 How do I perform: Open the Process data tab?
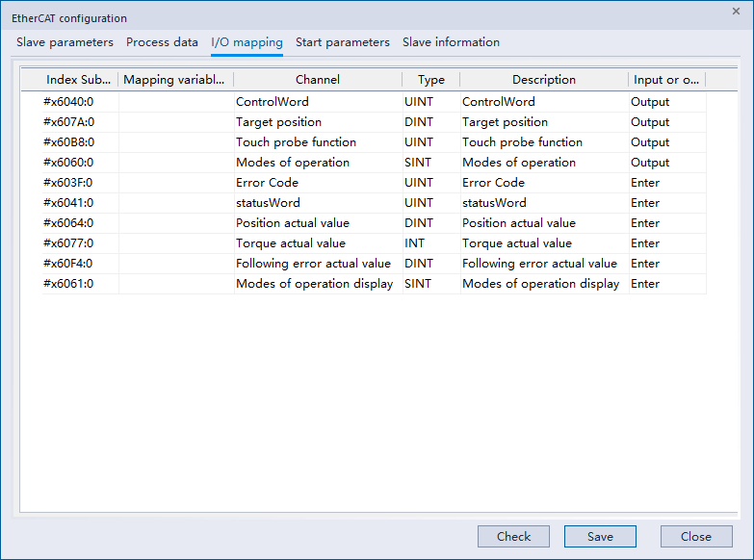162,42
